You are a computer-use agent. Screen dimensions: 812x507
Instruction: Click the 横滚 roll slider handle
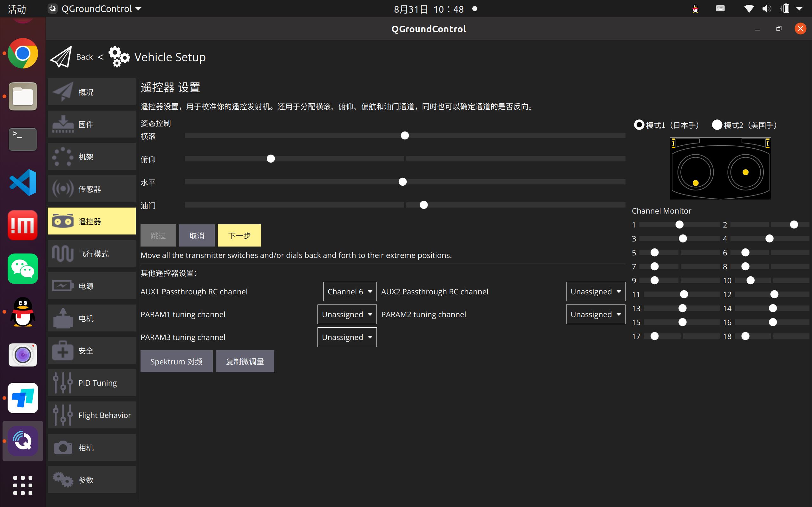(405, 136)
